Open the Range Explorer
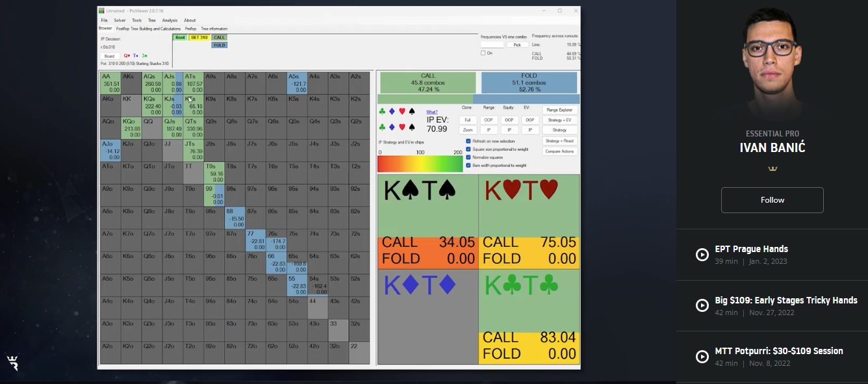This screenshot has height=384, width=868. 559,110
